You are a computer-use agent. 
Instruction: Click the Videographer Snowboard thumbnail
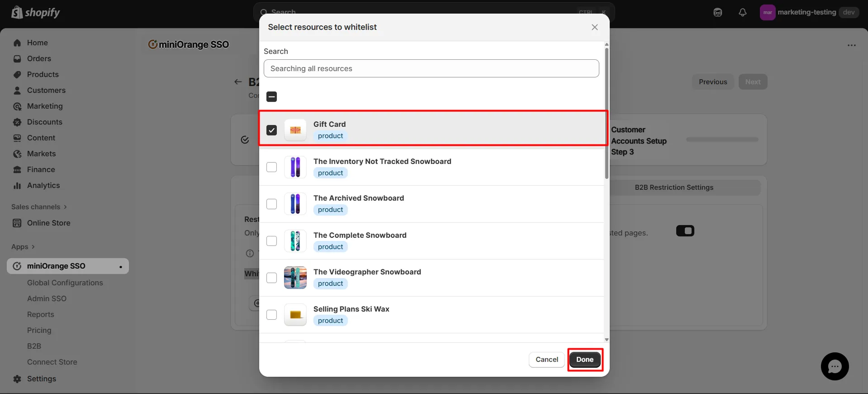coord(295,278)
